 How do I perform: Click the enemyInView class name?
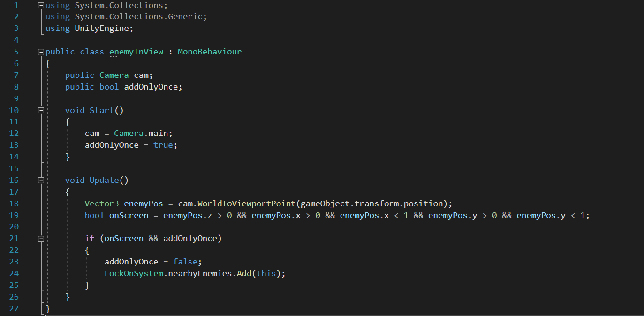click(x=136, y=52)
